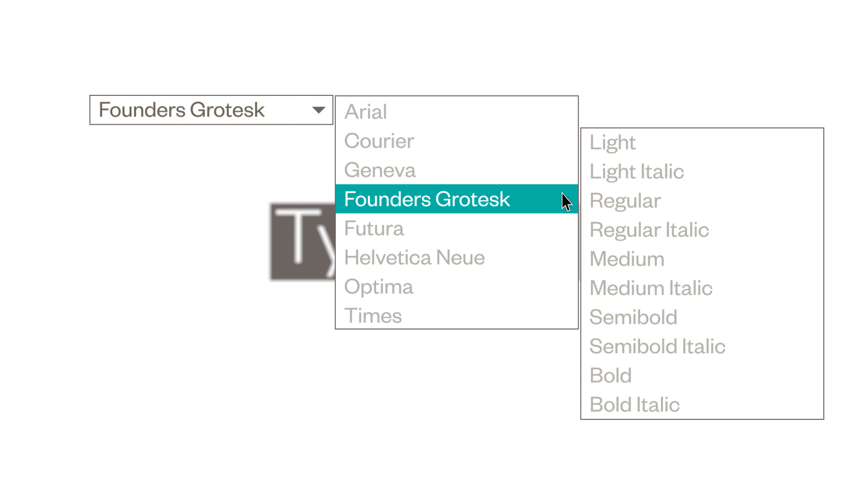Pick Optima in the font list
Image resolution: width=868 pixels, height=488 pixels.
click(x=457, y=286)
